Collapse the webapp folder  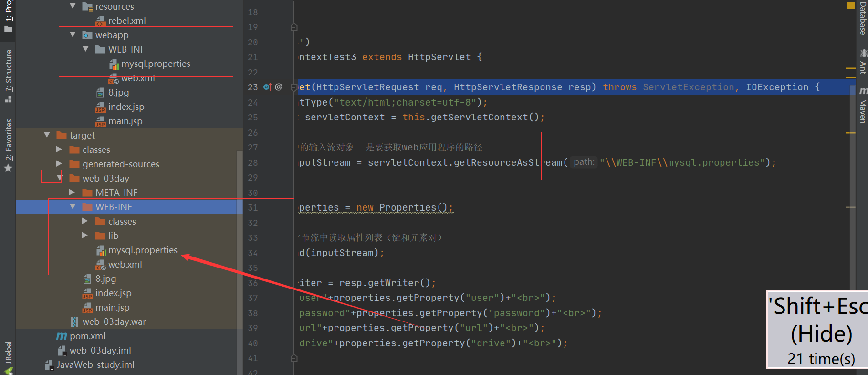[73, 34]
